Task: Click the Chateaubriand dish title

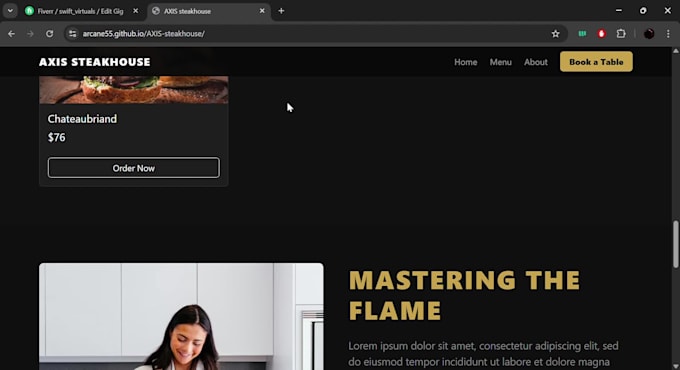Action: (82, 119)
